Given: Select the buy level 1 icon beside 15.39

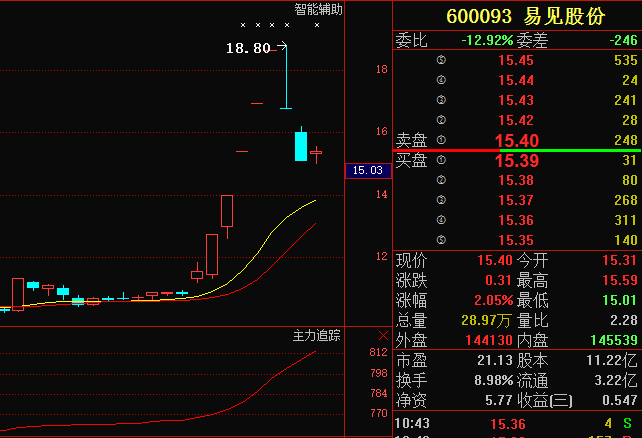Looking at the screenshot, I should [x=440, y=160].
